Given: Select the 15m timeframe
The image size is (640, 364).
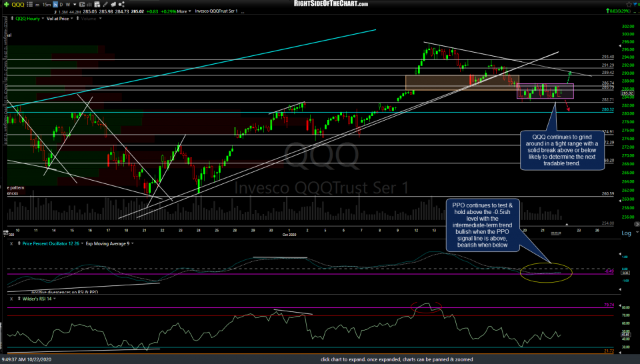Looking at the screenshot, I should click(x=47, y=5).
